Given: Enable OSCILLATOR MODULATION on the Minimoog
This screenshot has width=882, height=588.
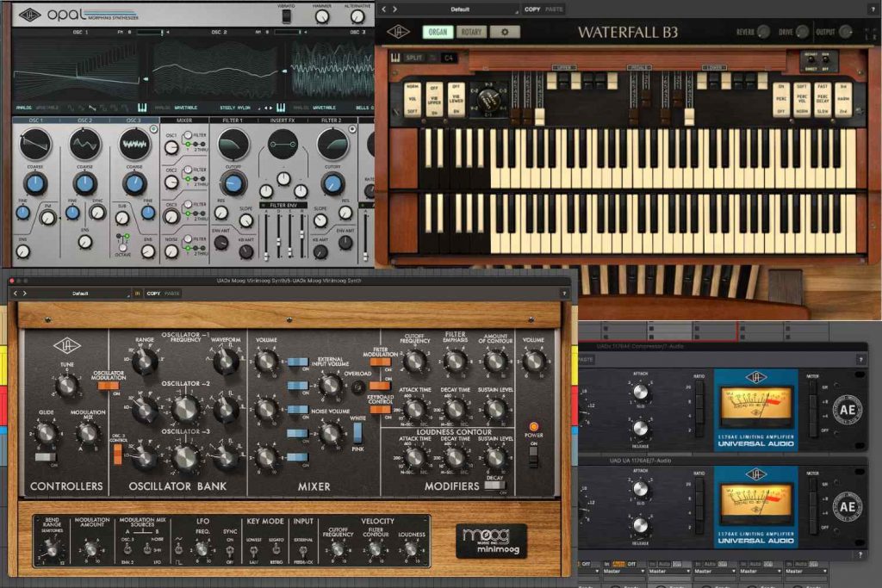Looking at the screenshot, I should (x=109, y=385).
